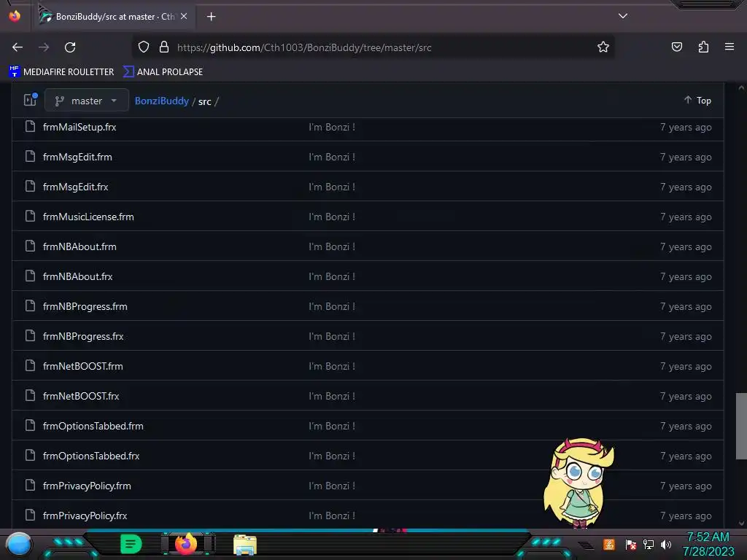
Task: Open file frmMailSetup.frx
Action: tap(80, 127)
